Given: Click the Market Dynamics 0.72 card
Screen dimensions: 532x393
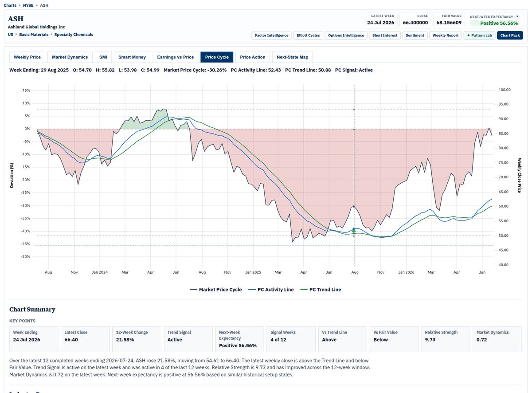Looking at the screenshot, I should coord(497,339).
